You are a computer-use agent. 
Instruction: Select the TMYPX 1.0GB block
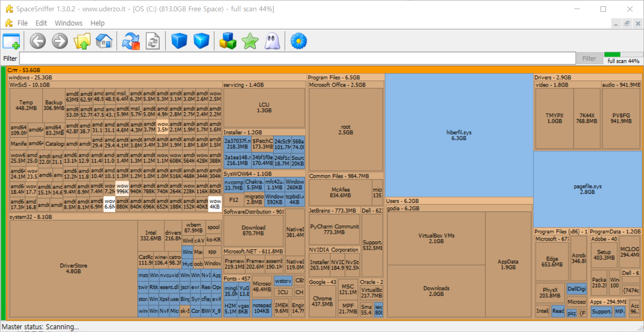pyautogui.click(x=554, y=118)
